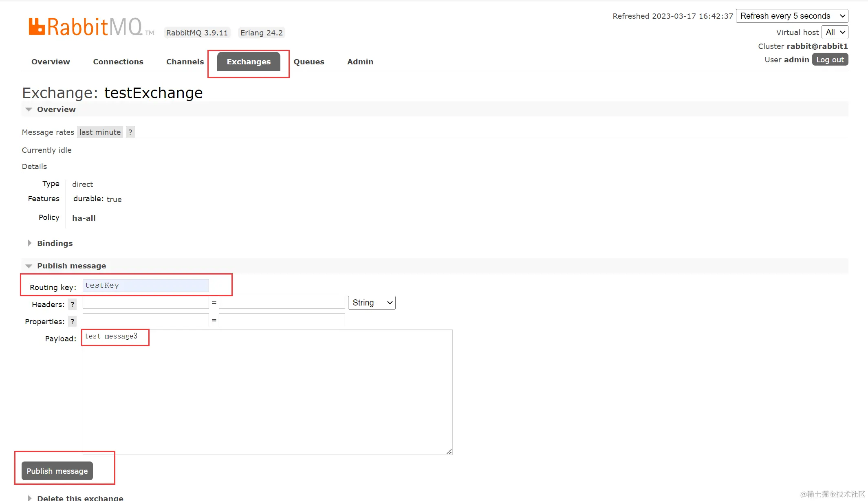
Task: Expand Delete this exchange section
Action: (x=80, y=497)
